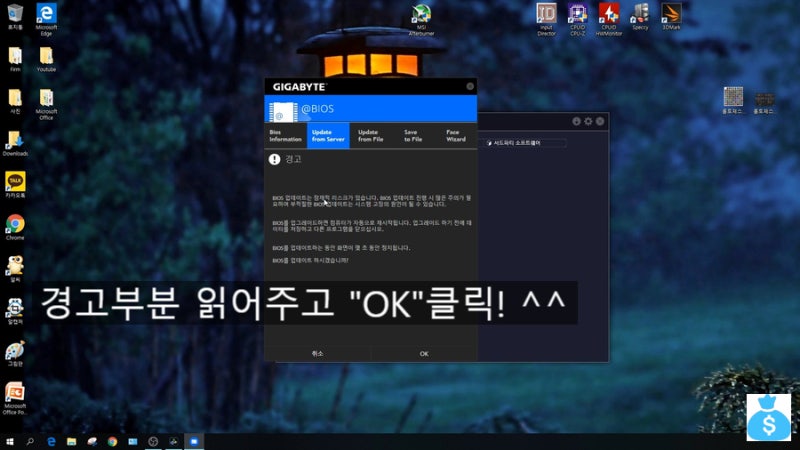Open Speccy desktop shortcut
This screenshot has height=450, width=800.
pos(640,17)
